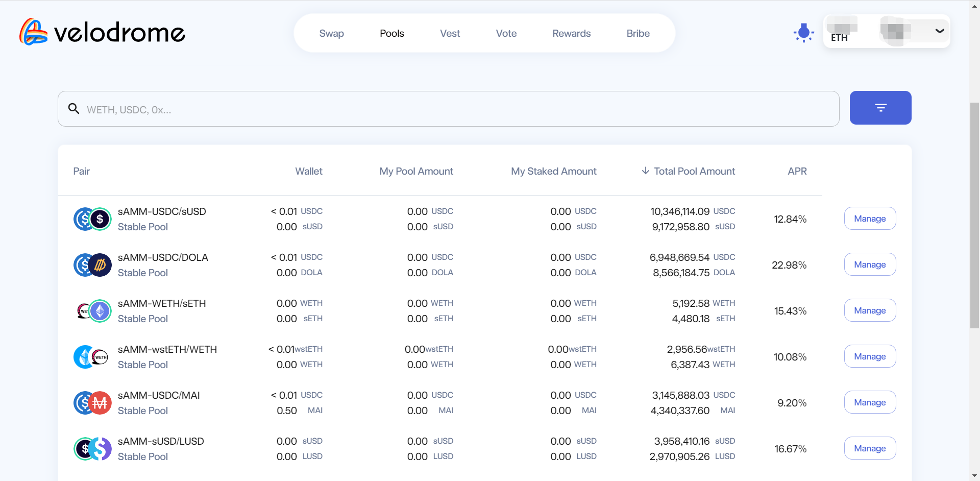The width and height of the screenshot is (980, 481).
Task: Click the 12.84% APR value
Action: [790, 219]
